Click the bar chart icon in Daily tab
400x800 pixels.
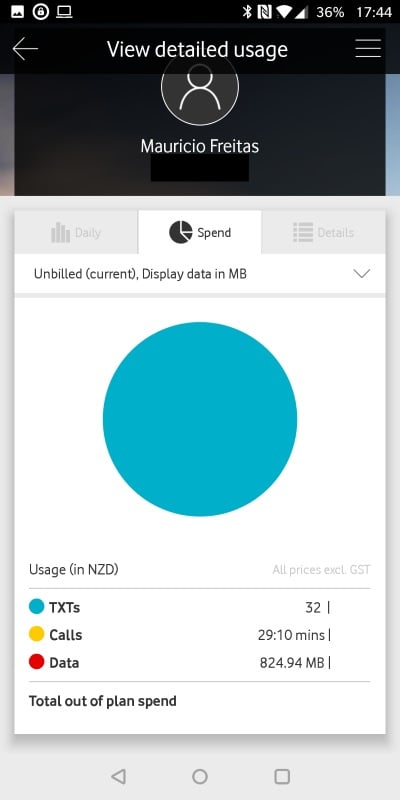[x=61, y=233]
